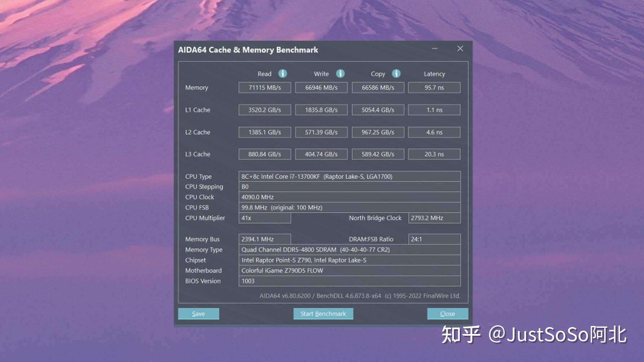This screenshot has height=362, width=644.
Task: Start the benchmark run
Action: point(323,314)
